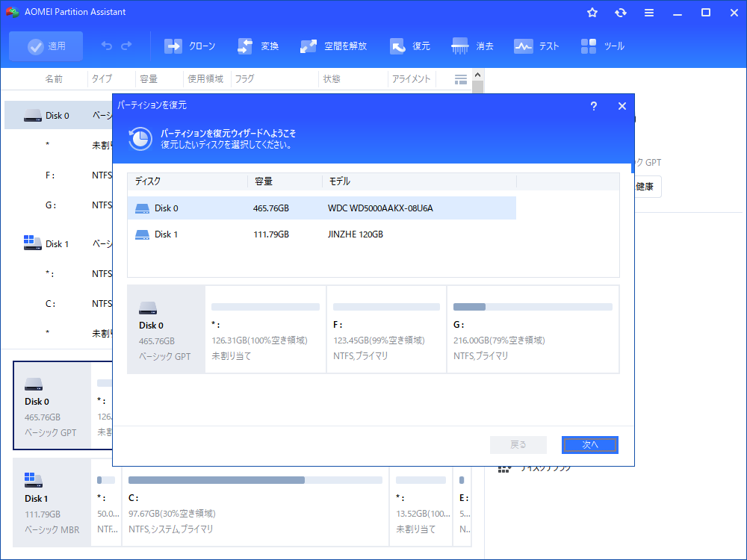
Task: Select G: partition row in main list
Action: [58, 205]
